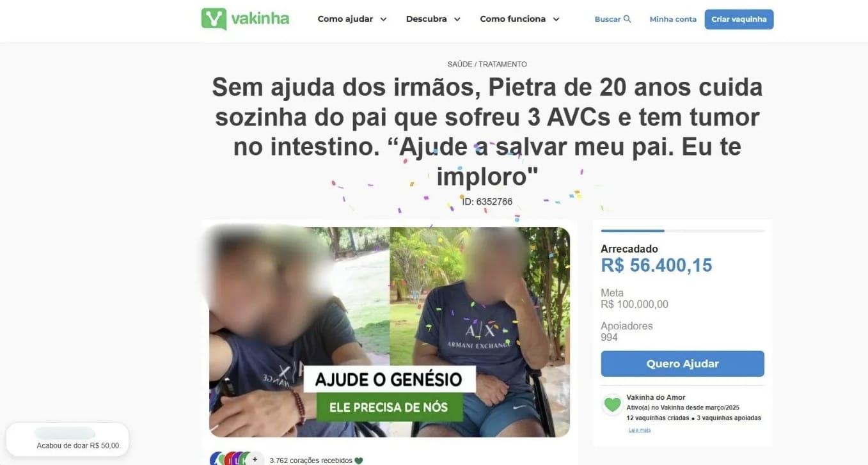The height and width of the screenshot is (465, 868).
Task: Expand the Descubra dropdown chevron
Action: point(457,19)
